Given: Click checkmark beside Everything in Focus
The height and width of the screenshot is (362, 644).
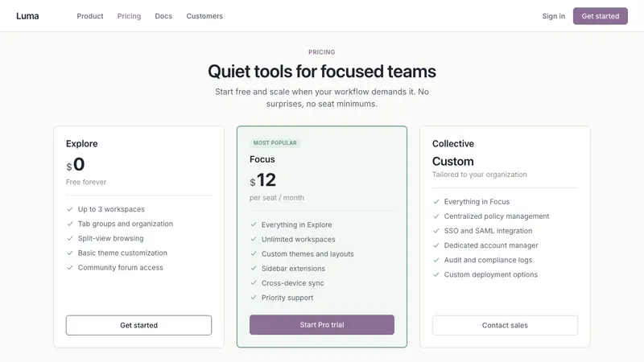Looking at the screenshot, I should (436, 202).
